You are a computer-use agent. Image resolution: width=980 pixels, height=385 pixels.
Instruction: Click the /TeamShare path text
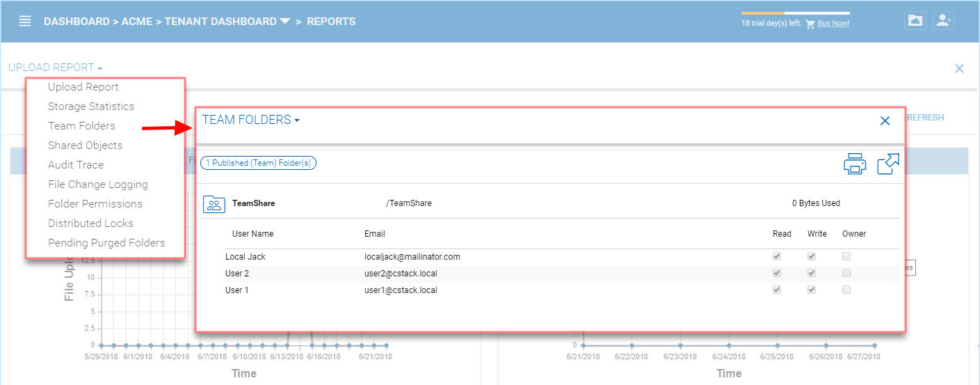point(409,203)
